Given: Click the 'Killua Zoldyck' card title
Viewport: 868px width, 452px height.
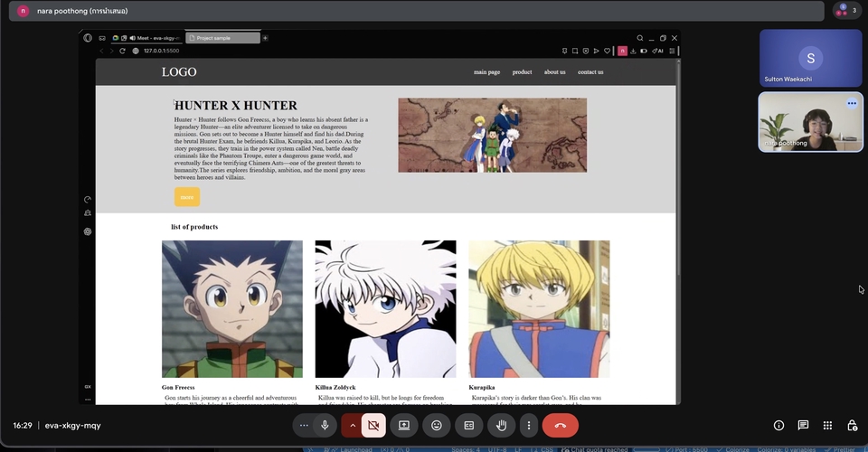Looking at the screenshot, I should [335, 387].
